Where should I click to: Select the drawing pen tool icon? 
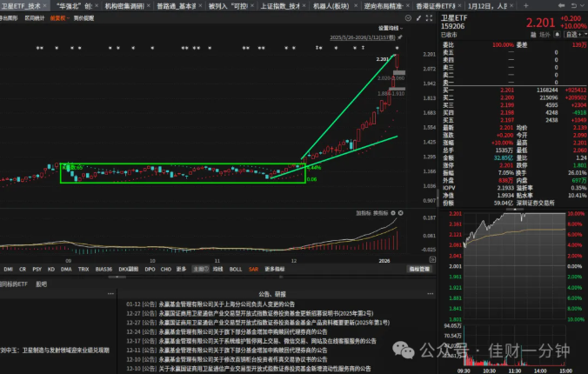(x=418, y=18)
